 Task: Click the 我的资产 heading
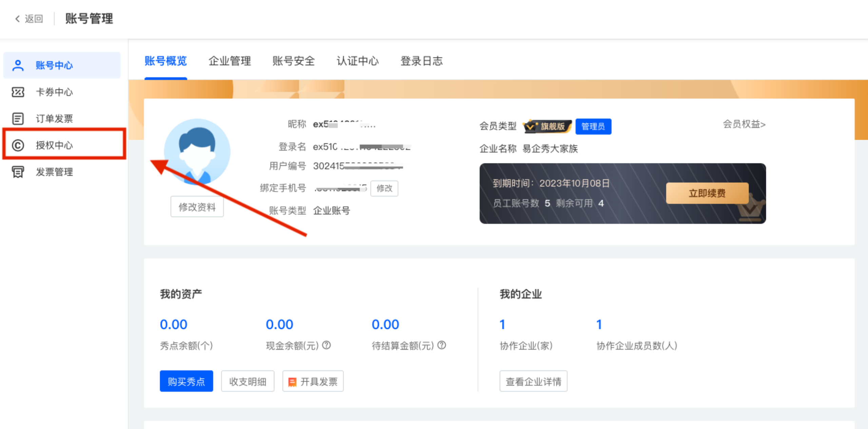181,294
